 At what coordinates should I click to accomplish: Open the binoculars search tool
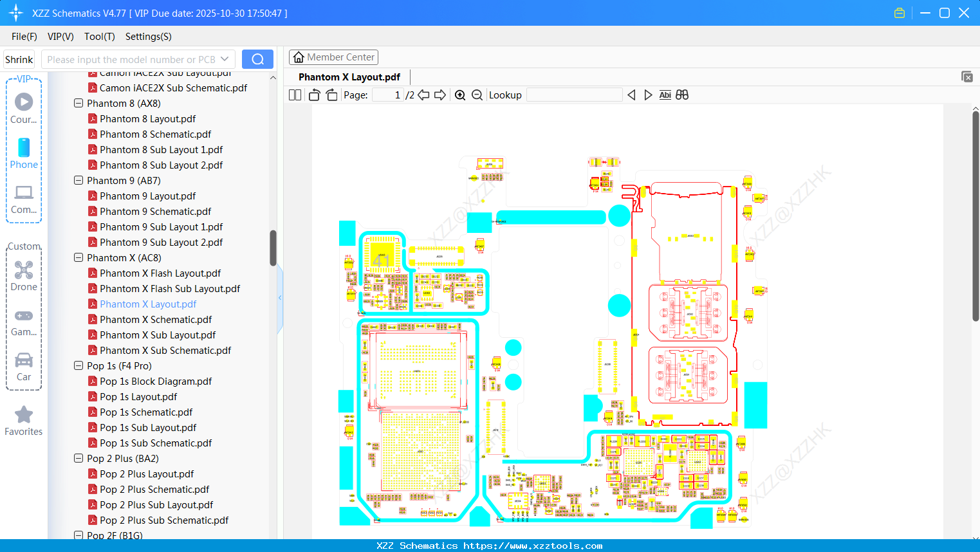tap(682, 95)
